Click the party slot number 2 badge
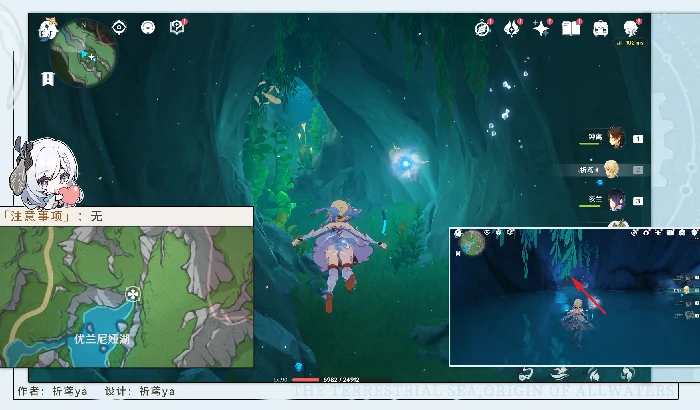Viewport: 700px width, 410px height. (x=638, y=170)
